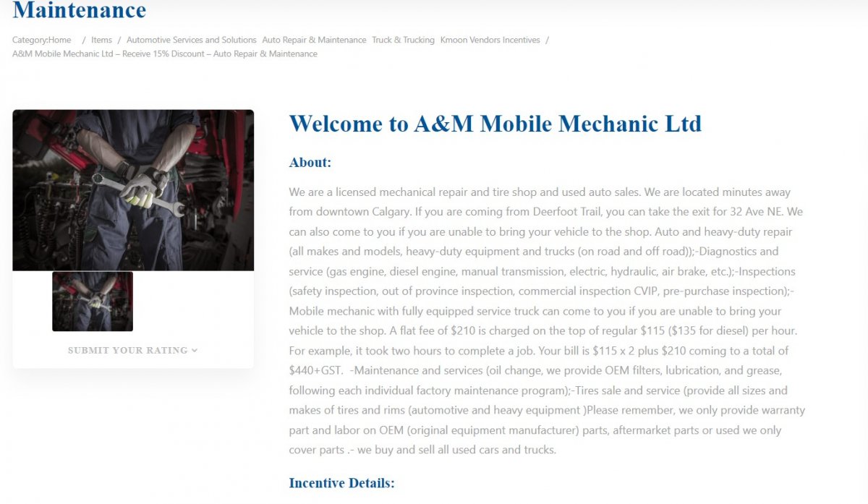Screen dimensions: 868x504
Task: Open Kmoon Vendors Incentives category
Action: point(490,40)
